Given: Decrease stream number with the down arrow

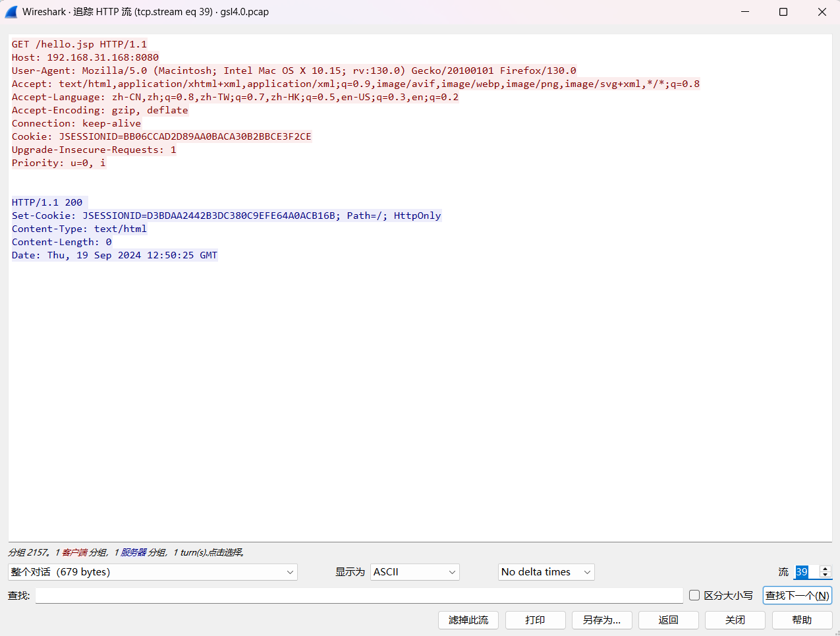Looking at the screenshot, I should coord(826,575).
